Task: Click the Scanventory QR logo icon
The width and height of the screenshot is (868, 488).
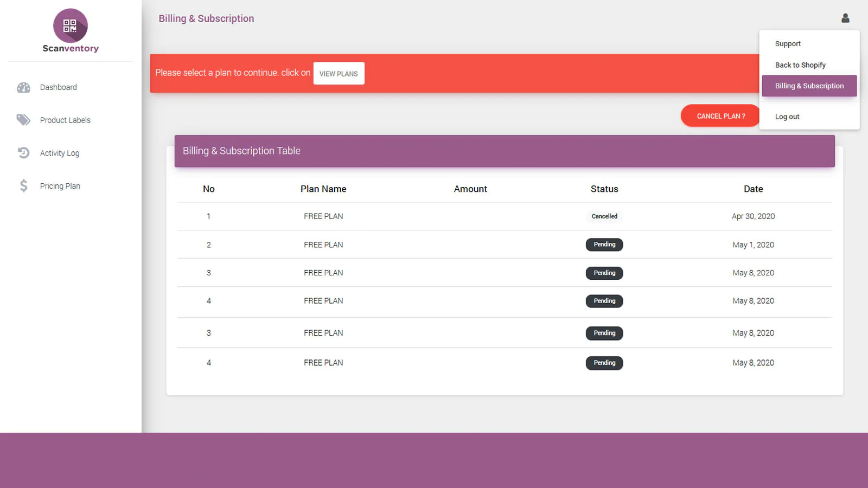Action: point(71,25)
